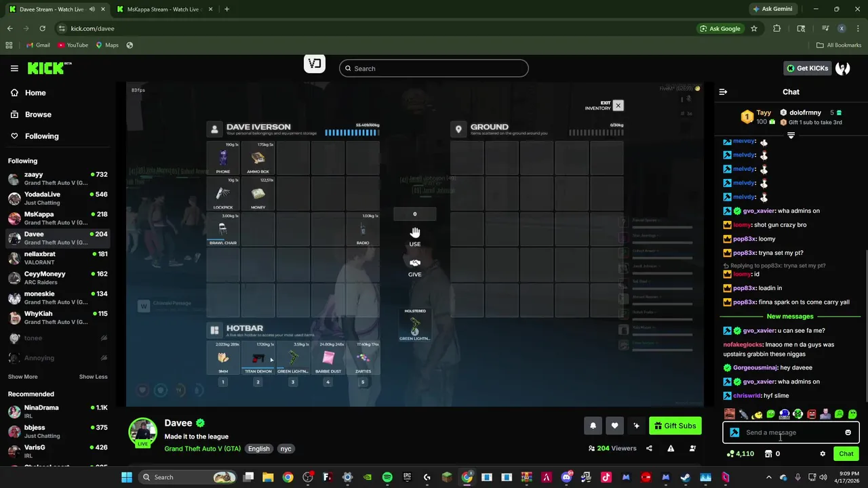This screenshot has height=488, width=868.
Task: Collapse following list with Show Less
Action: [x=93, y=377]
